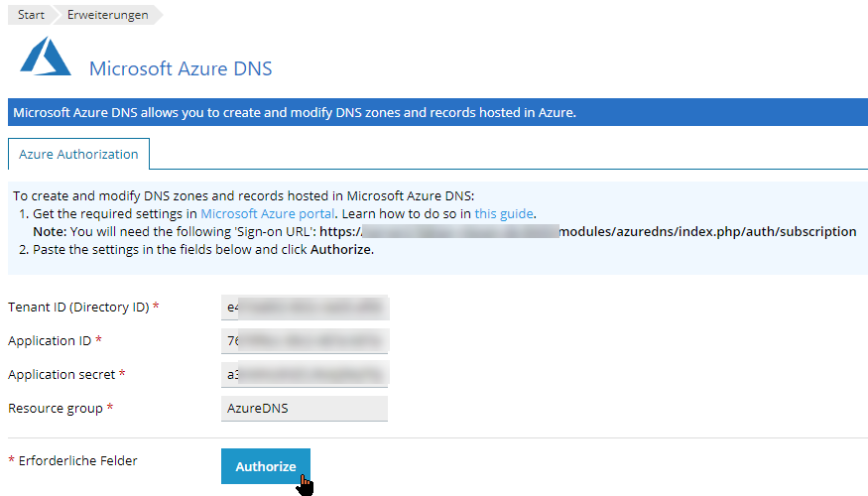Click the Start breadcrumb
Screen dimensions: 868x496
(31, 15)
